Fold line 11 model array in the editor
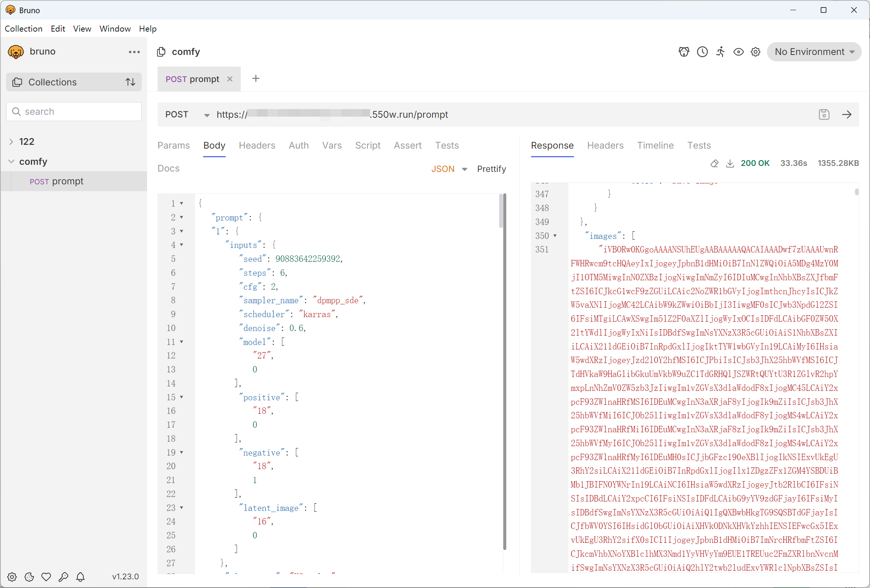 pyautogui.click(x=182, y=342)
